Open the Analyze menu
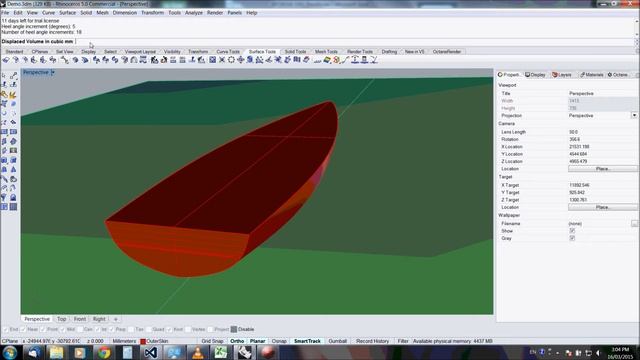Viewport: 640px width, 360px height. [x=194, y=13]
